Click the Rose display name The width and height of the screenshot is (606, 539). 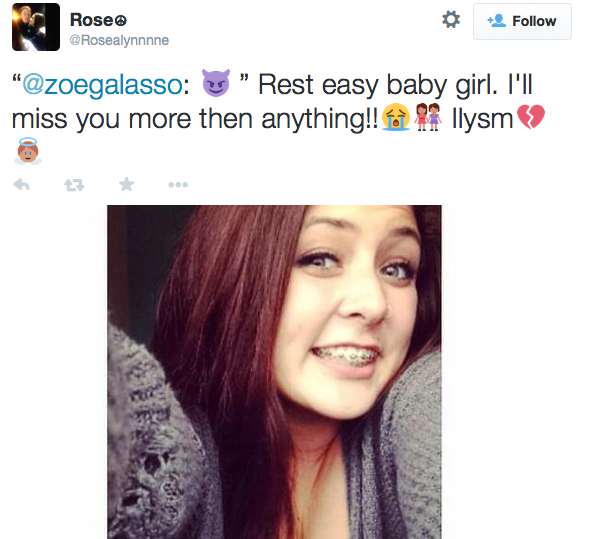click(92, 20)
